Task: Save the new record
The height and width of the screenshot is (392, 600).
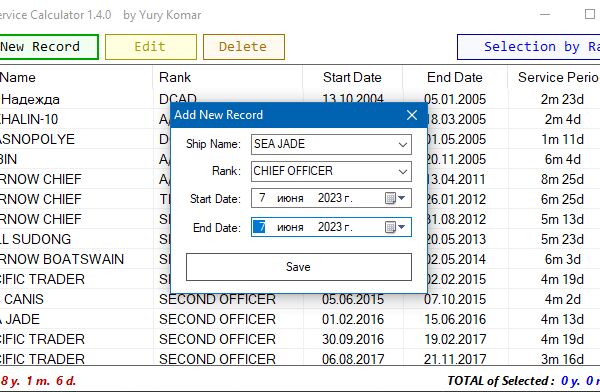Action: click(299, 267)
